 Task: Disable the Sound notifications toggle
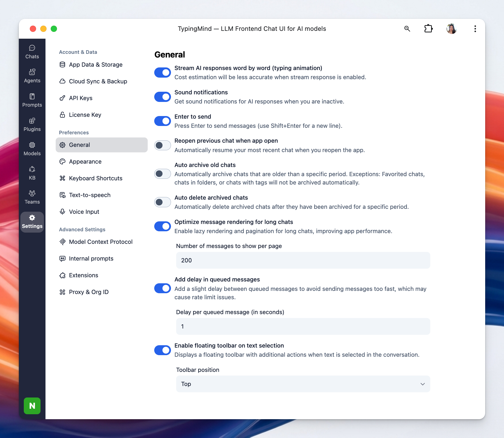click(x=162, y=97)
